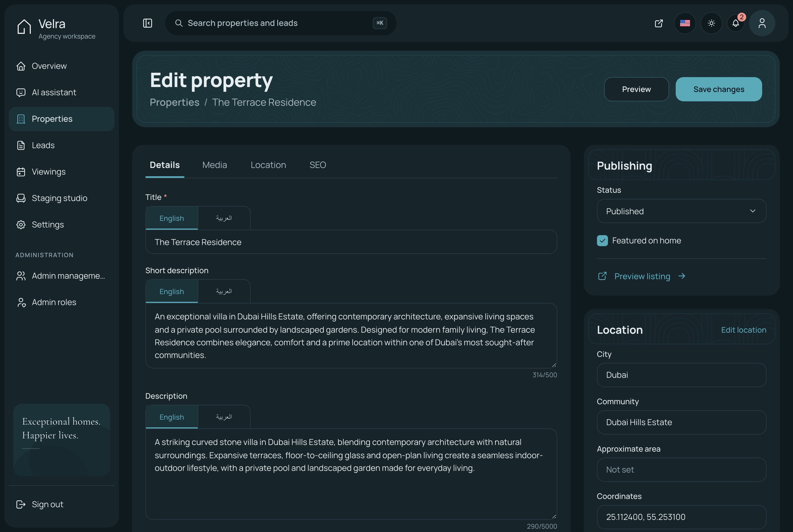Click the Title input with The Terrace Residence
Viewport: 793px width, 532px height.
[x=351, y=242]
